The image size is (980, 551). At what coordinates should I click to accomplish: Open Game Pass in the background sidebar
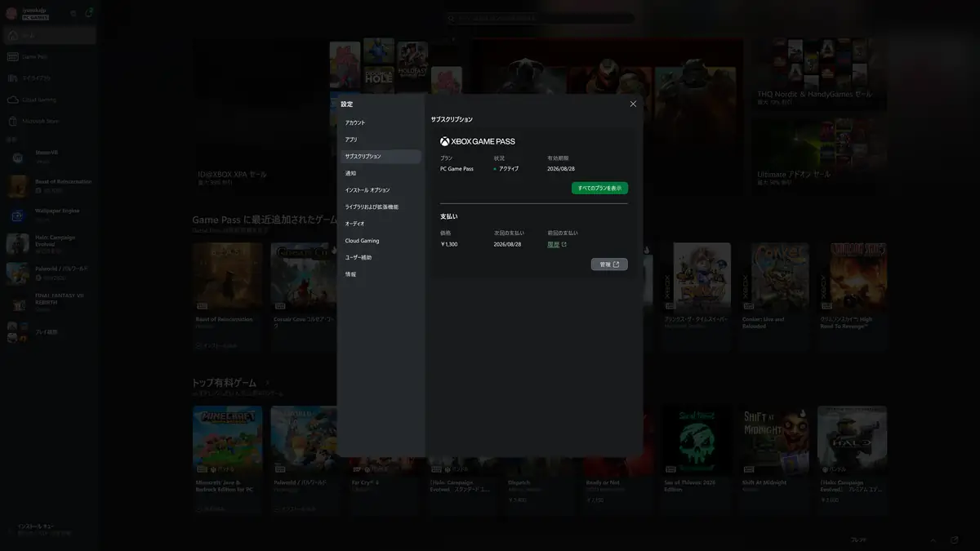coord(49,56)
